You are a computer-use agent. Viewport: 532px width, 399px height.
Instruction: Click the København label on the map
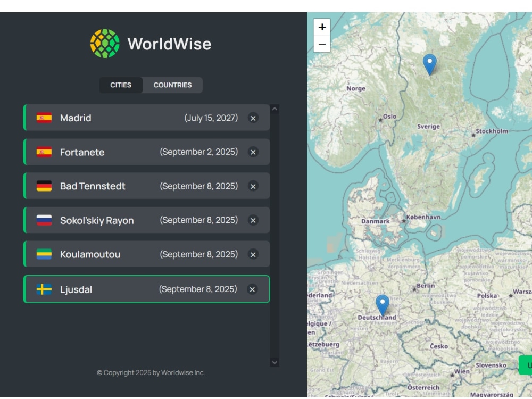click(x=423, y=217)
